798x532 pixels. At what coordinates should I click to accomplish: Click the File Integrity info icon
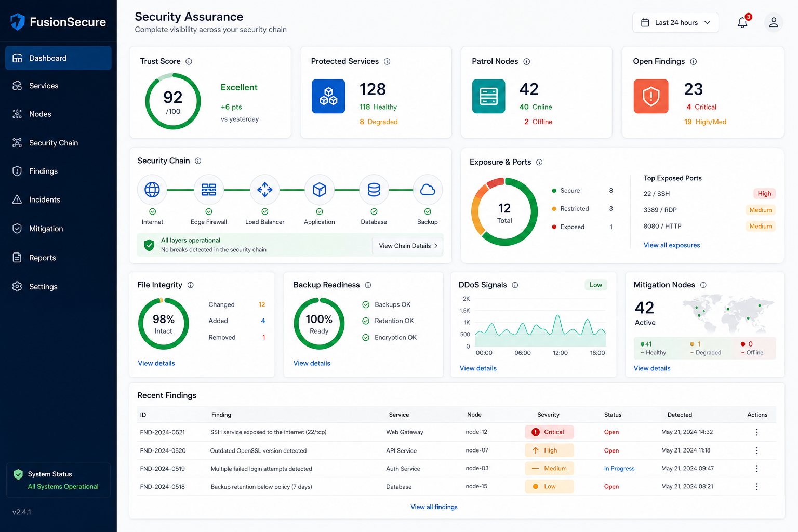click(191, 285)
